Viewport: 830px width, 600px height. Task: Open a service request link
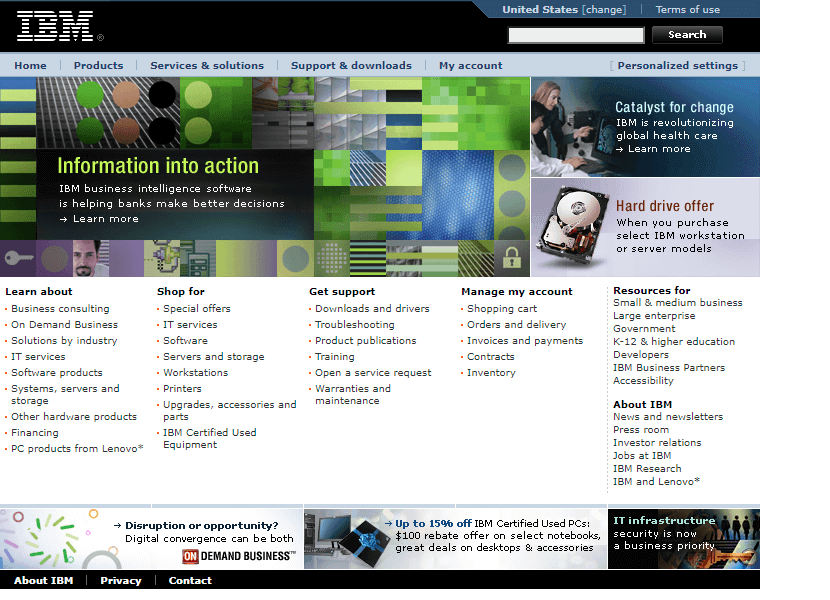tap(373, 372)
